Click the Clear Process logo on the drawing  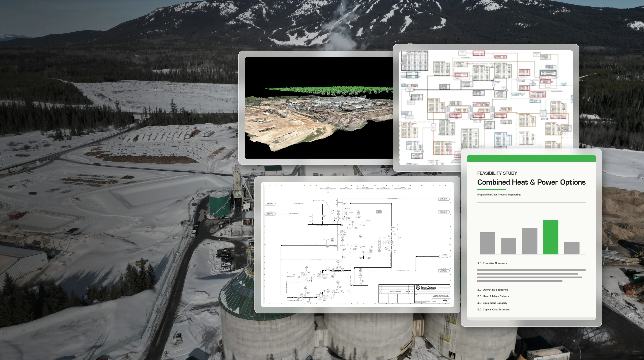coord(426,287)
